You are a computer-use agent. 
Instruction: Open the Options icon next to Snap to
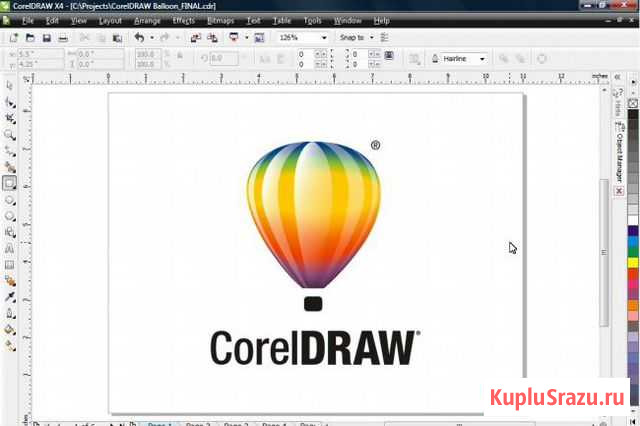point(384,38)
